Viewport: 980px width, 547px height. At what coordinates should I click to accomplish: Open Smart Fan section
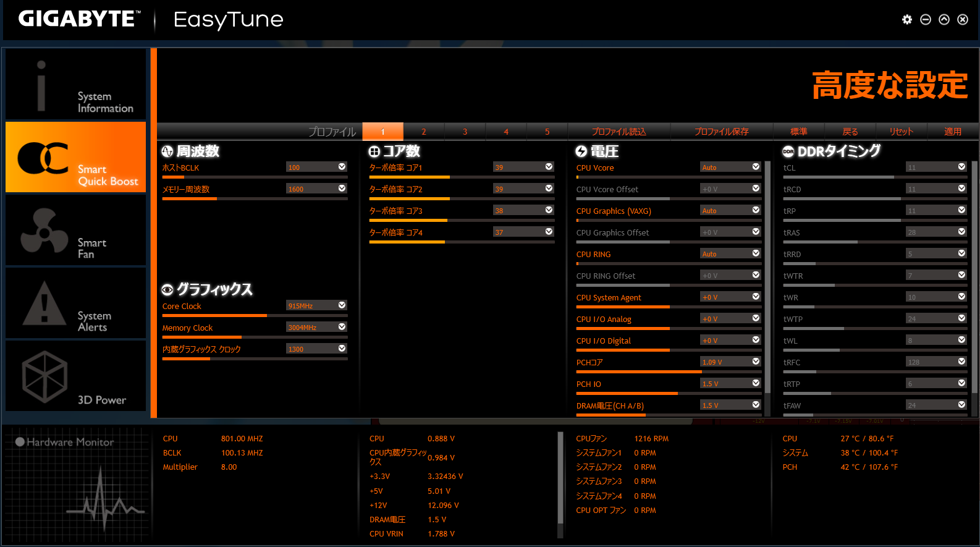point(75,230)
